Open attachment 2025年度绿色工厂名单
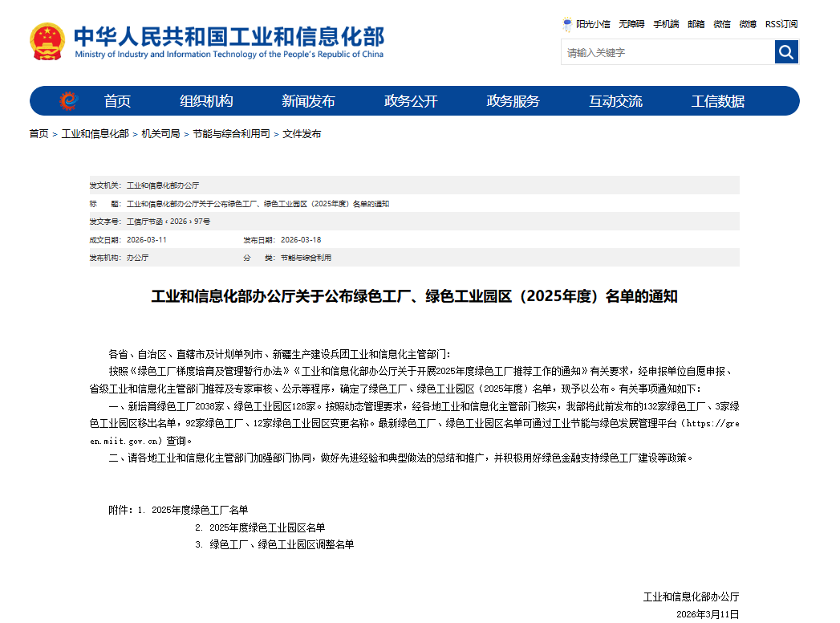This screenshot has width=840, height=623. tap(200, 510)
